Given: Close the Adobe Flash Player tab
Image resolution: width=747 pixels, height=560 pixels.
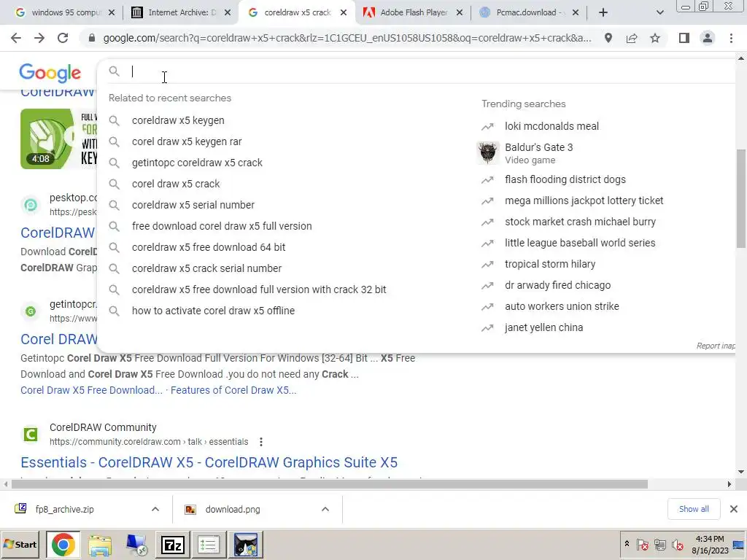Looking at the screenshot, I should [x=460, y=12].
